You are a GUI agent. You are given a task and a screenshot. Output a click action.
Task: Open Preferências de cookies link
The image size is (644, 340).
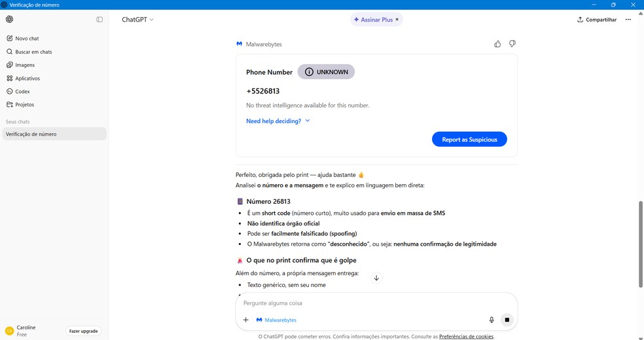[x=466, y=336]
